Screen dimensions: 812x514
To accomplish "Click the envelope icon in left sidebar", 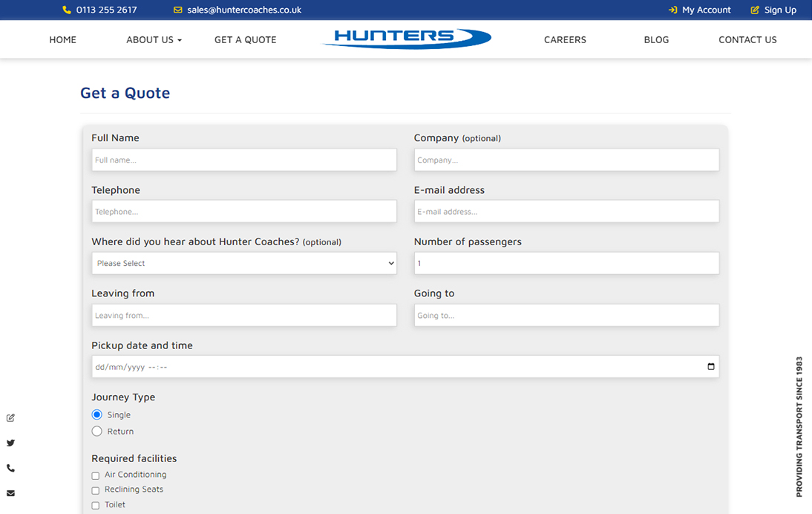I will (x=10, y=493).
